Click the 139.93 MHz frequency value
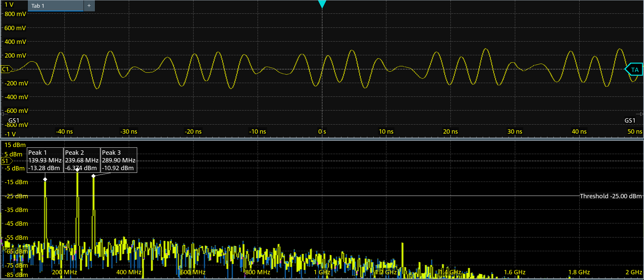Viewport: 644px width, 280px height. point(45,160)
